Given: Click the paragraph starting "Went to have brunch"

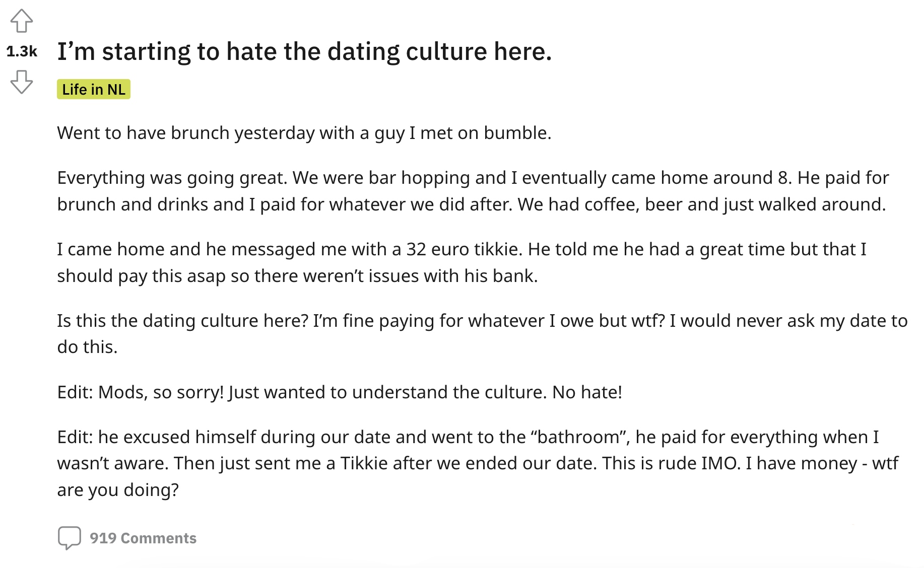Looking at the screenshot, I should point(304,133).
